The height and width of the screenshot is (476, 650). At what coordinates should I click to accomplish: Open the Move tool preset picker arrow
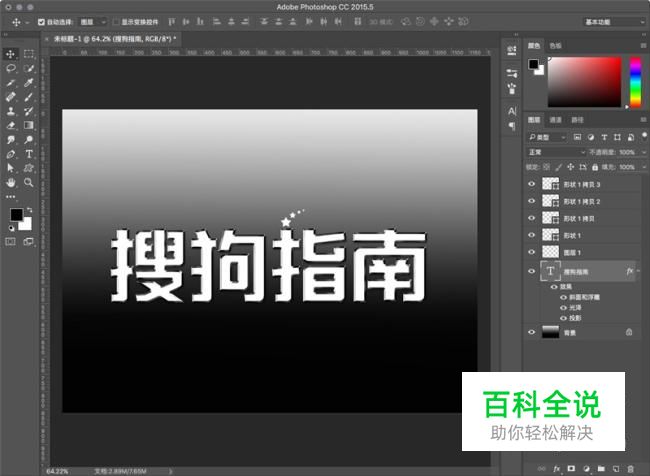(x=27, y=22)
